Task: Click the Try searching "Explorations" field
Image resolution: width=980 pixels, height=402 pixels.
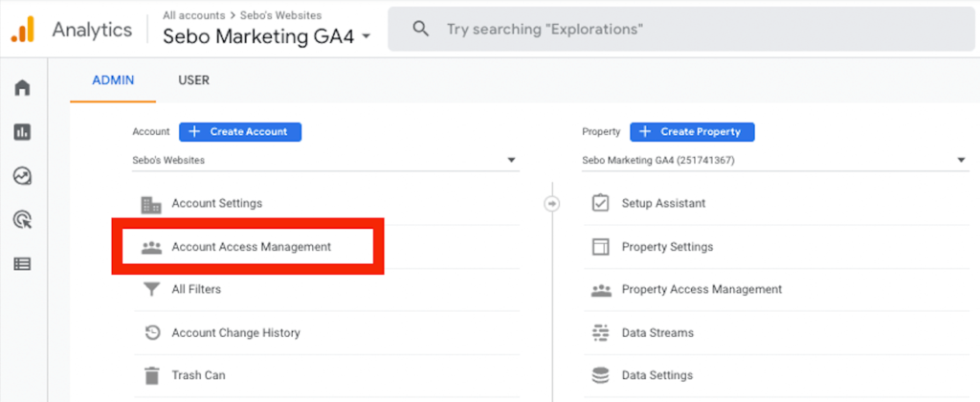Action: tap(681, 30)
